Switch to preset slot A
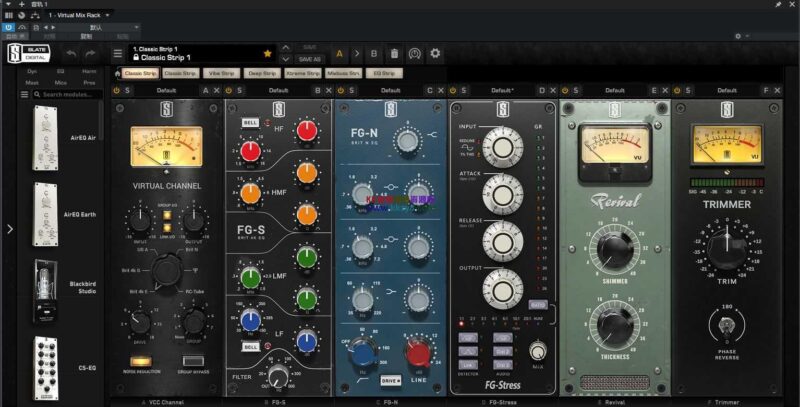The height and width of the screenshot is (407, 800). [339, 53]
